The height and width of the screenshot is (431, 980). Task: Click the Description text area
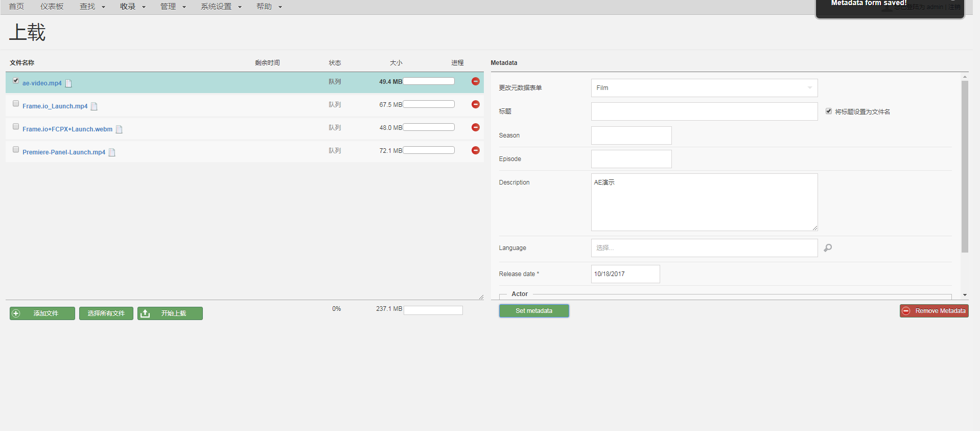[x=704, y=202]
